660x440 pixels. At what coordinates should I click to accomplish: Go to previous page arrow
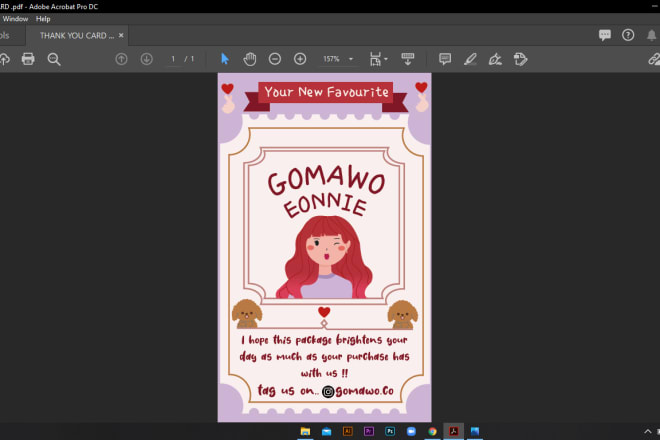pos(121,59)
